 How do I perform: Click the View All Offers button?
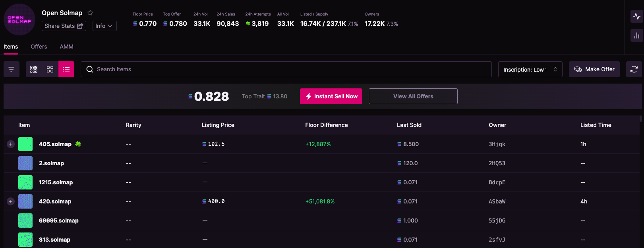413,96
